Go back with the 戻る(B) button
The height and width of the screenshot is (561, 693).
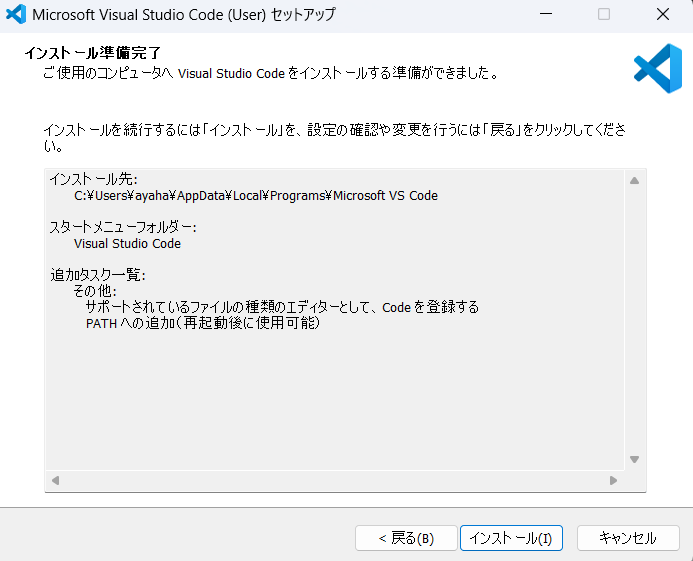[x=406, y=538]
